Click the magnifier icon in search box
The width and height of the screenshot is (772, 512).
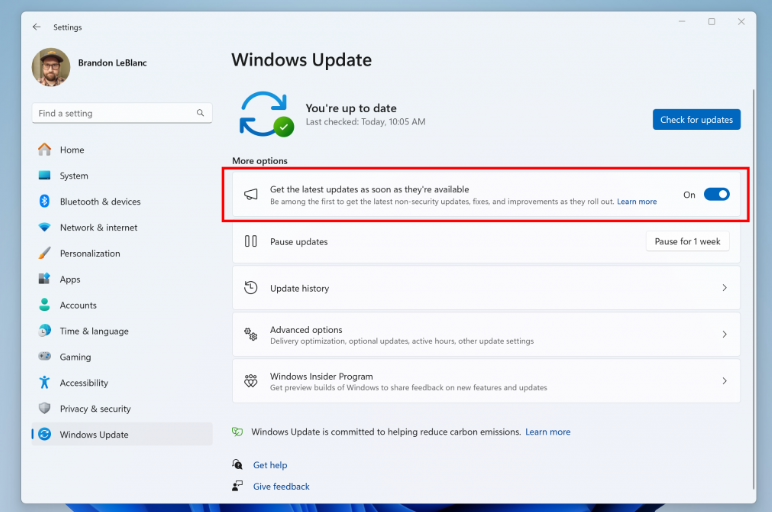[200, 113]
